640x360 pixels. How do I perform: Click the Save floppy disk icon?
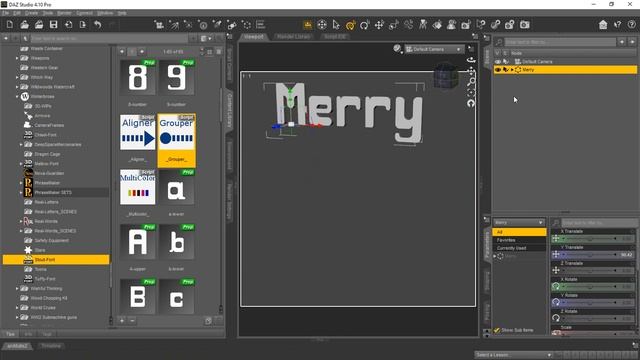click(x=53, y=24)
